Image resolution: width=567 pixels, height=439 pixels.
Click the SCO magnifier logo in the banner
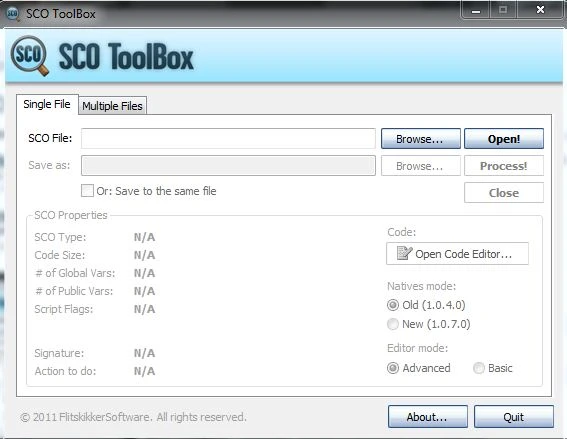click(30, 56)
